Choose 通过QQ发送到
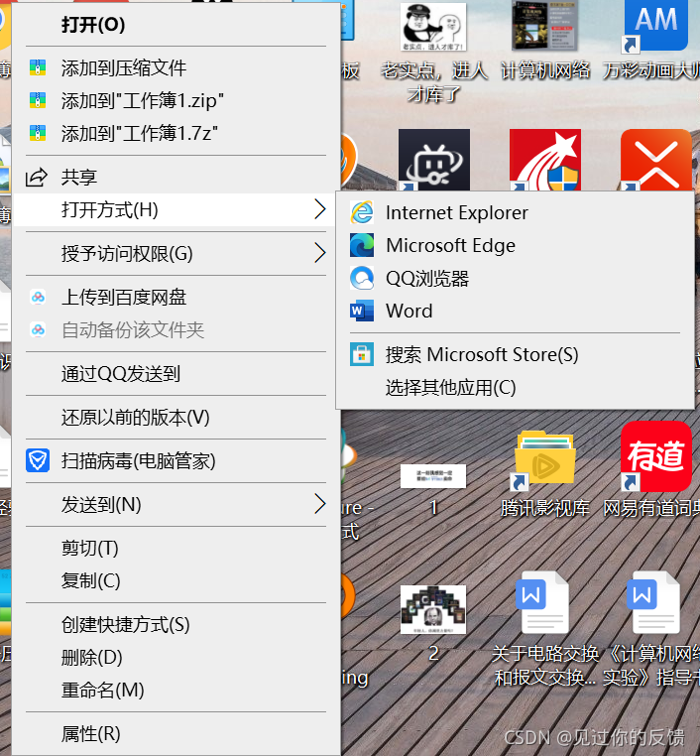This screenshot has height=756, width=700. (x=175, y=374)
